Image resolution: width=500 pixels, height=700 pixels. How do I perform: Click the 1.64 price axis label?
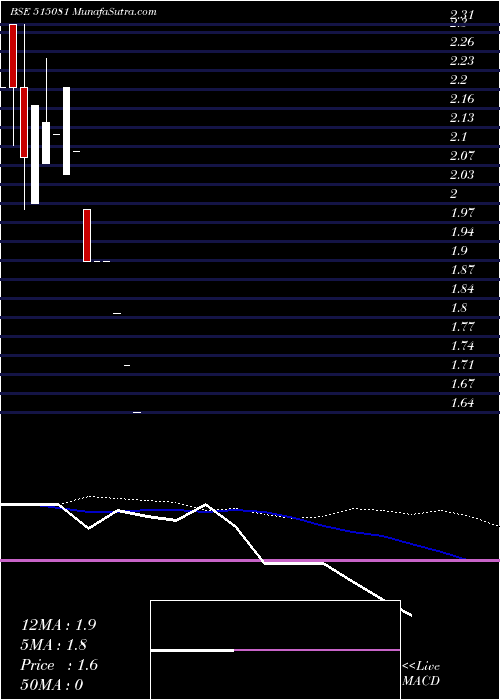462,403
